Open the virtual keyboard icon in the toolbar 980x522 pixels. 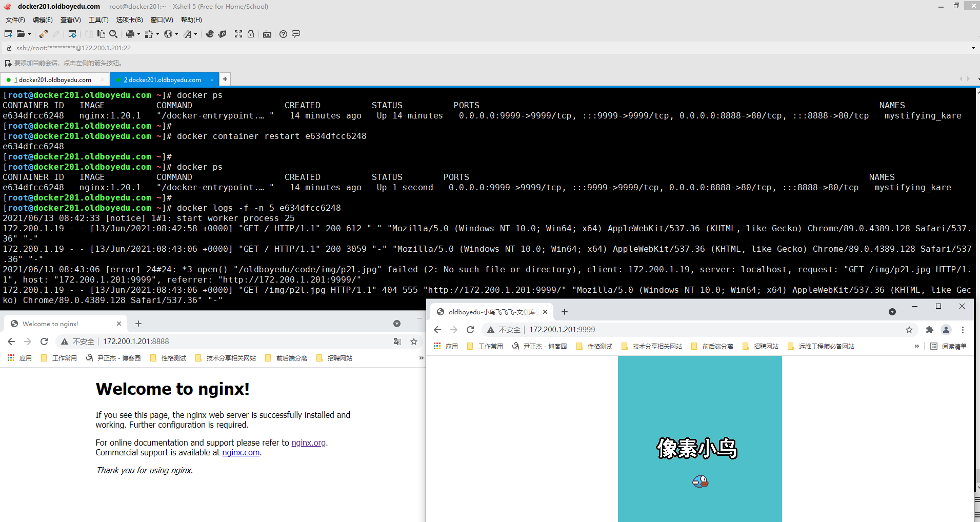point(267,34)
